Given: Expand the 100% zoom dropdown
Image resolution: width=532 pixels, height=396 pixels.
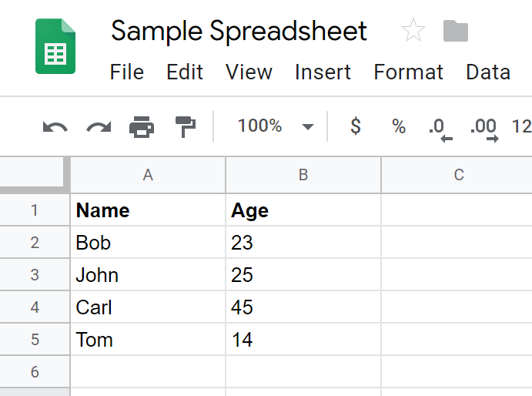Looking at the screenshot, I should click(275, 126).
